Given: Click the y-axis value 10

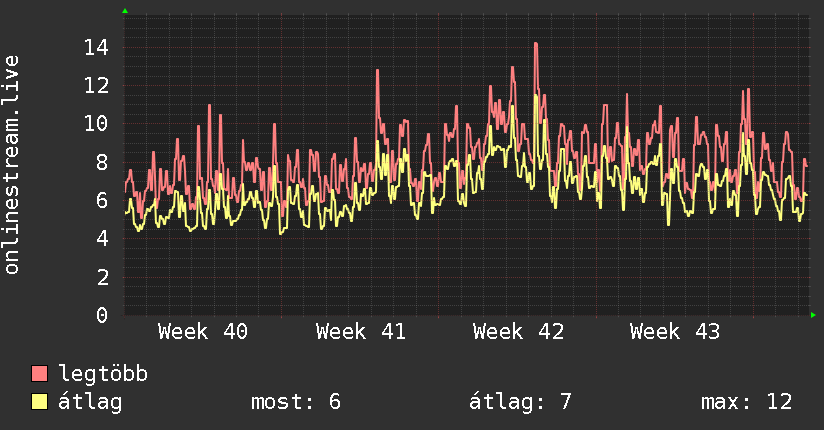Looking at the screenshot, I should coord(96,124).
